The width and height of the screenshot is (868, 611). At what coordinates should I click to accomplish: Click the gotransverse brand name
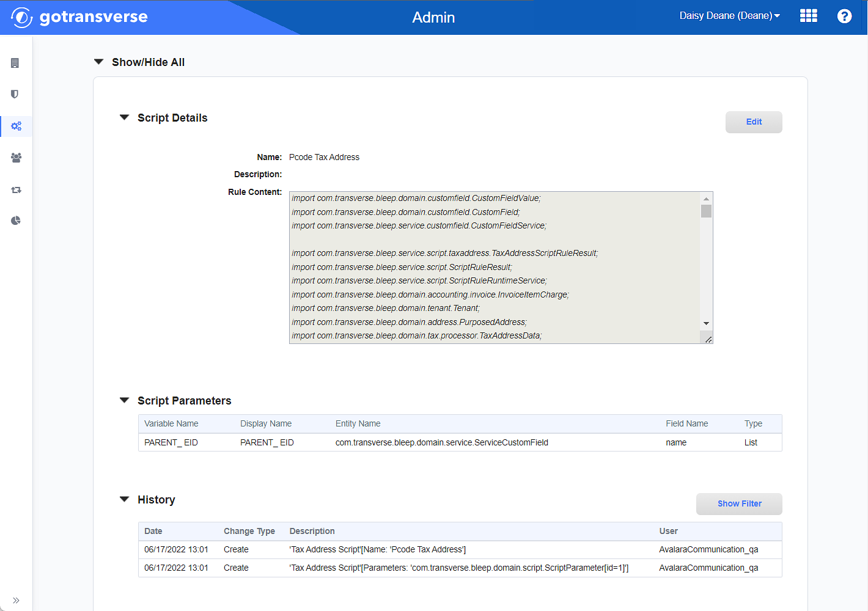click(x=94, y=16)
